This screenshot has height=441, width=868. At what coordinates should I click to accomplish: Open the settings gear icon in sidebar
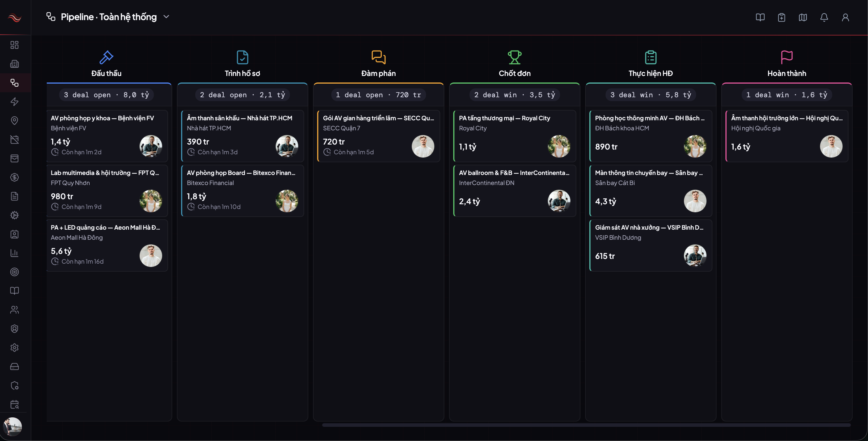pos(14,347)
